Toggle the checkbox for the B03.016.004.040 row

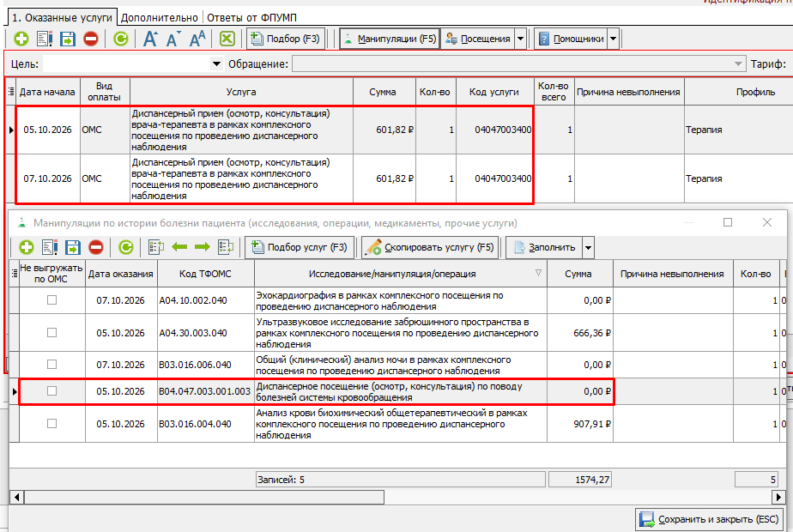tap(51, 423)
